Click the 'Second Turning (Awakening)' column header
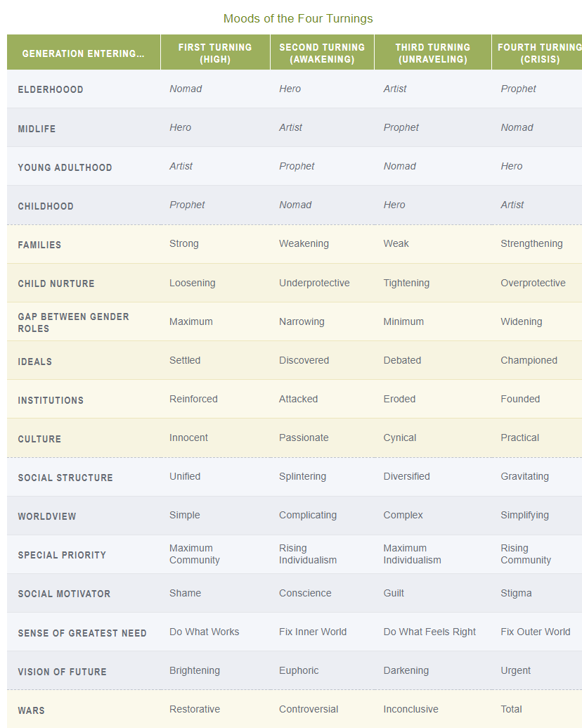This screenshot has height=728, width=582. [x=322, y=53]
